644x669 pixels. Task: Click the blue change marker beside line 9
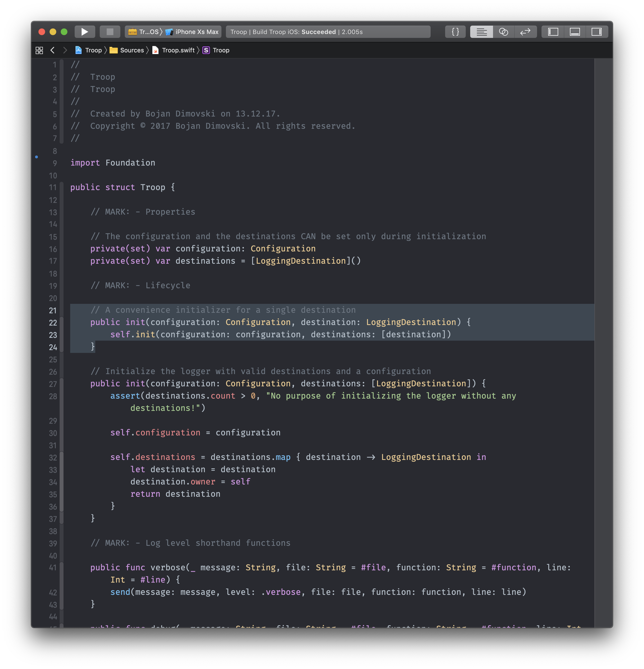point(36,157)
